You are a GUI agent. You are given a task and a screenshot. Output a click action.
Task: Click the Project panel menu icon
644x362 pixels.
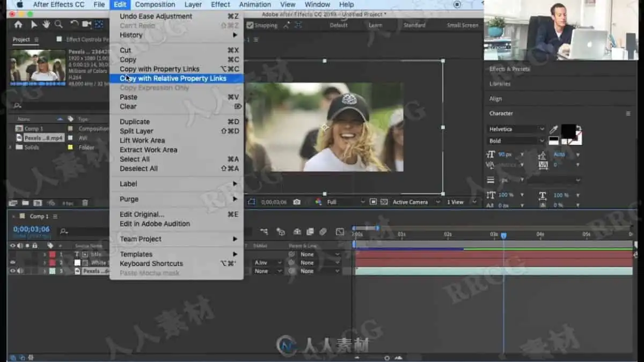click(x=36, y=40)
